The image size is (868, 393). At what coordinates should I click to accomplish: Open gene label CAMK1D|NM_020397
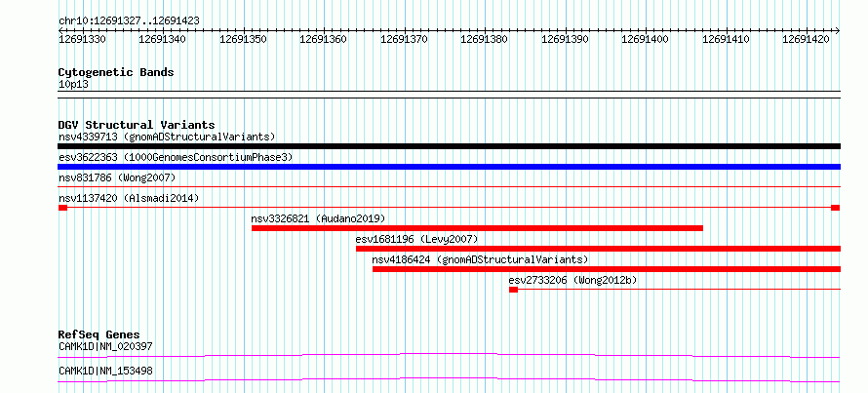[x=105, y=346]
